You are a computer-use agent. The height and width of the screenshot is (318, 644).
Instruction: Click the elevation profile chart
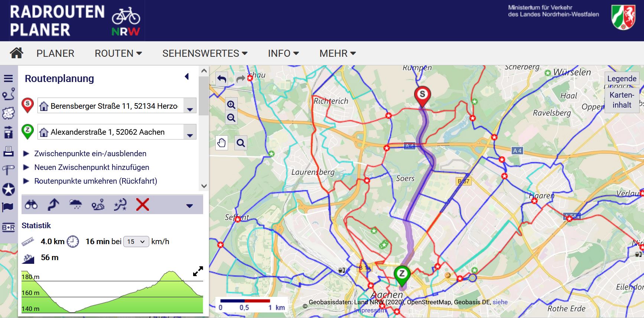112,292
